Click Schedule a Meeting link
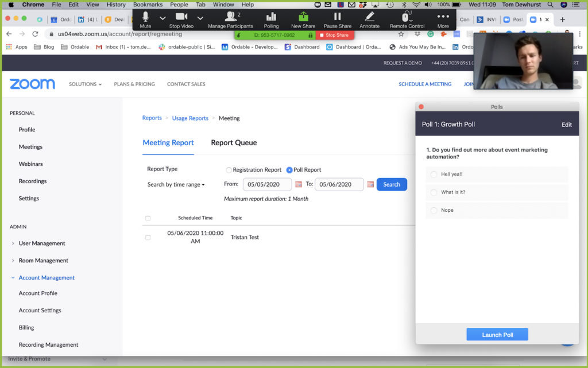This screenshot has height=368, width=588. (x=425, y=84)
